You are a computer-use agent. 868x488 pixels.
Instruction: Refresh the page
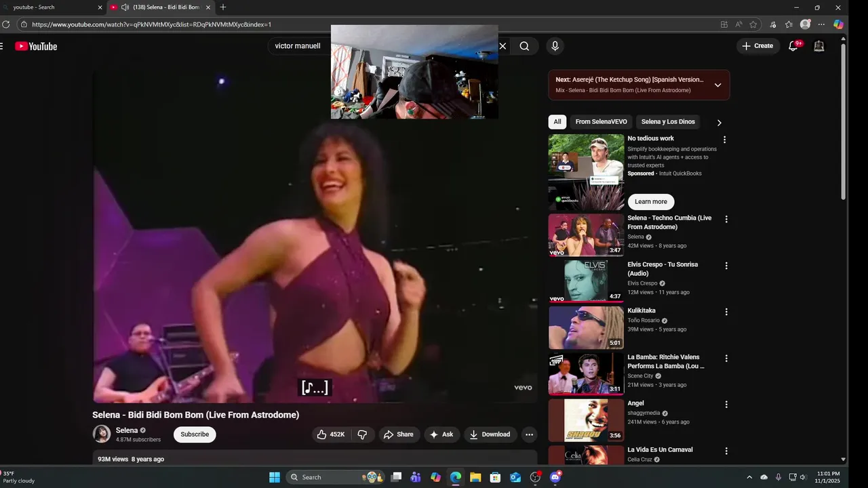pos(6,24)
